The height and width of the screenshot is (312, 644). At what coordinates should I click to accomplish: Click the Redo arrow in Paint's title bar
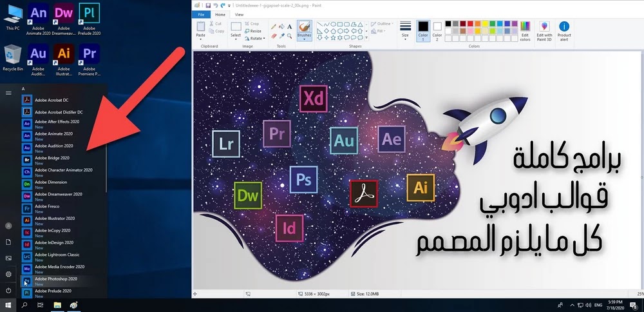click(x=222, y=5)
